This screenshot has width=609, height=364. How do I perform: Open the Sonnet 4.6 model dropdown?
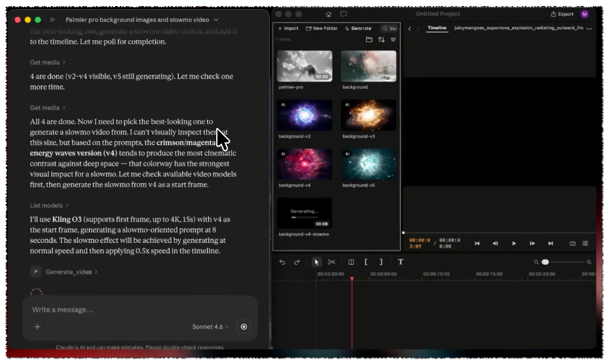[211, 327]
